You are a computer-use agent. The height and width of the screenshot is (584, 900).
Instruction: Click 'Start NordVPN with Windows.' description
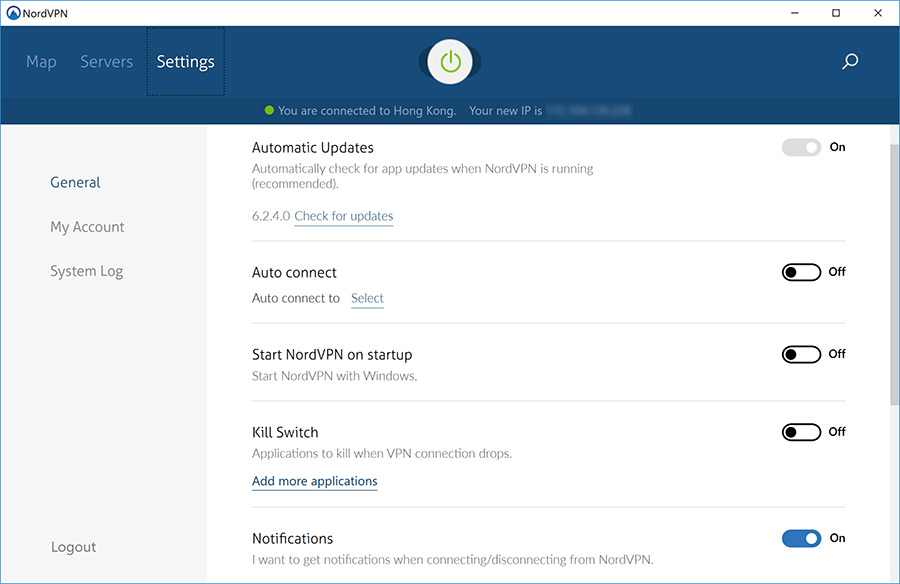335,376
